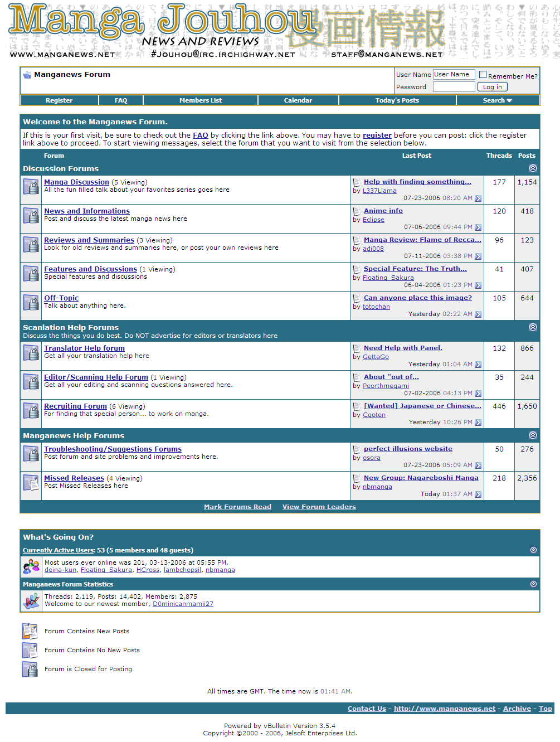Image resolution: width=560 pixels, height=742 pixels.
Task: Open the Register menu item
Action: pos(59,100)
